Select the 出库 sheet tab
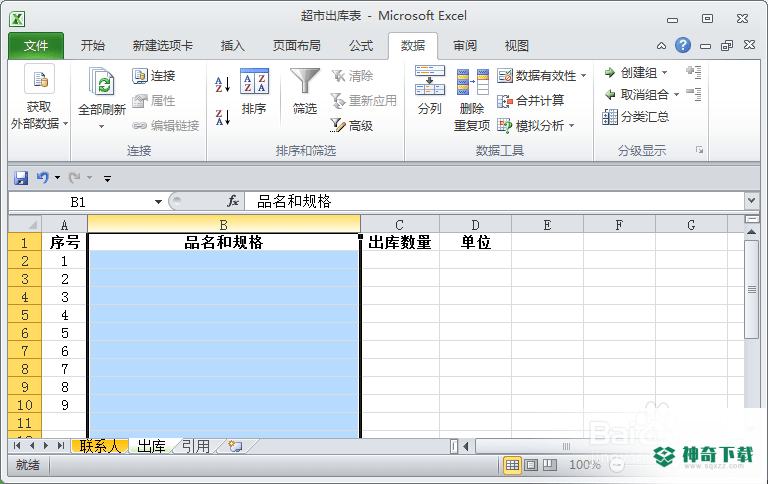This screenshot has width=768, height=484. click(x=151, y=446)
